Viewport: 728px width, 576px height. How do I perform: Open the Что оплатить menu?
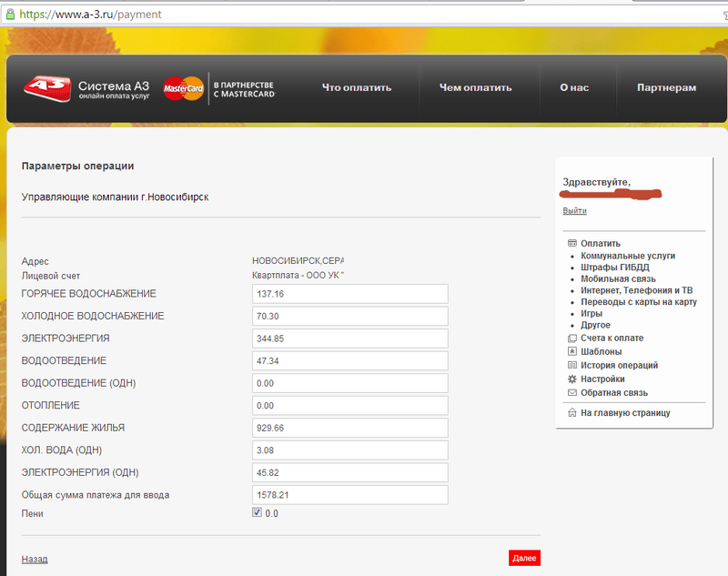(x=356, y=88)
